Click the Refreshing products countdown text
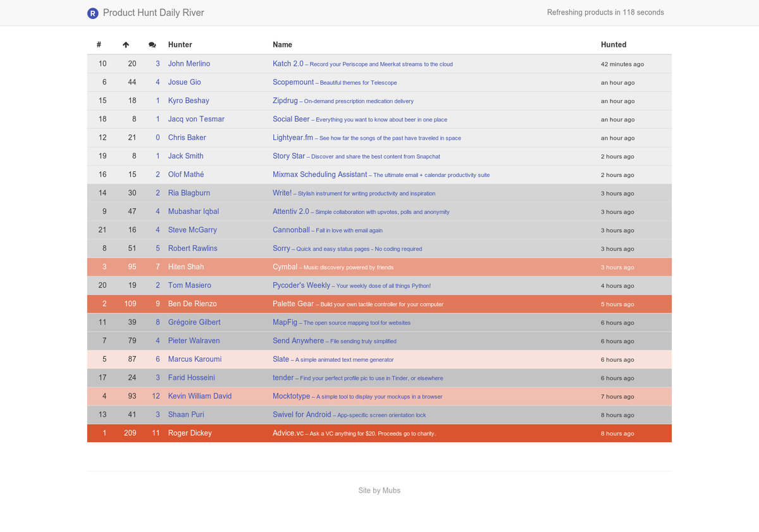 [x=605, y=13]
